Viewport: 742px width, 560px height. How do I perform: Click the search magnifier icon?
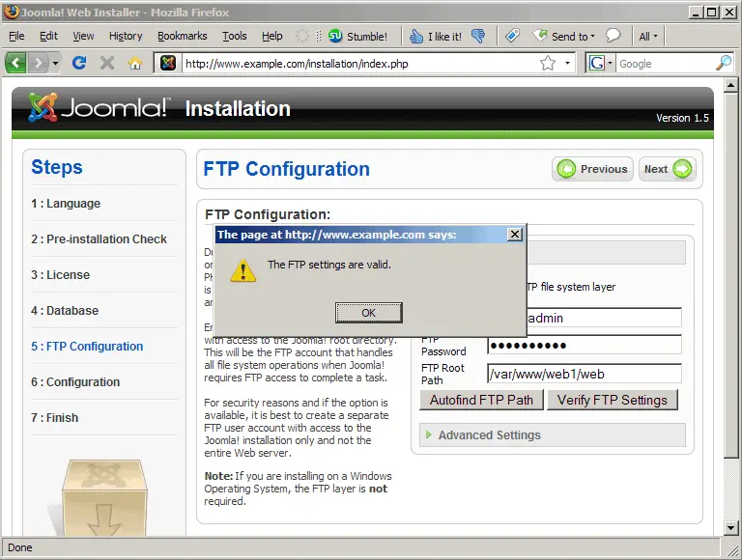pyautogui.click(x=724, y=63)
